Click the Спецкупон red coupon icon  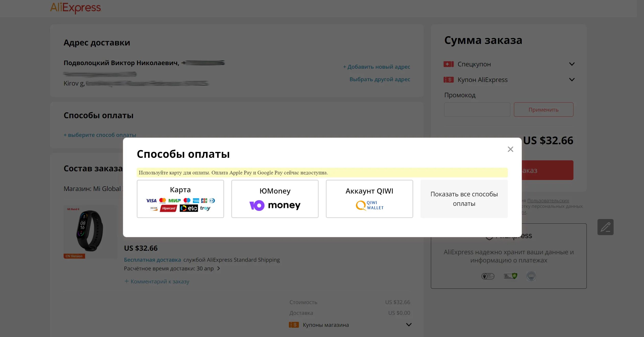(448, 64)
